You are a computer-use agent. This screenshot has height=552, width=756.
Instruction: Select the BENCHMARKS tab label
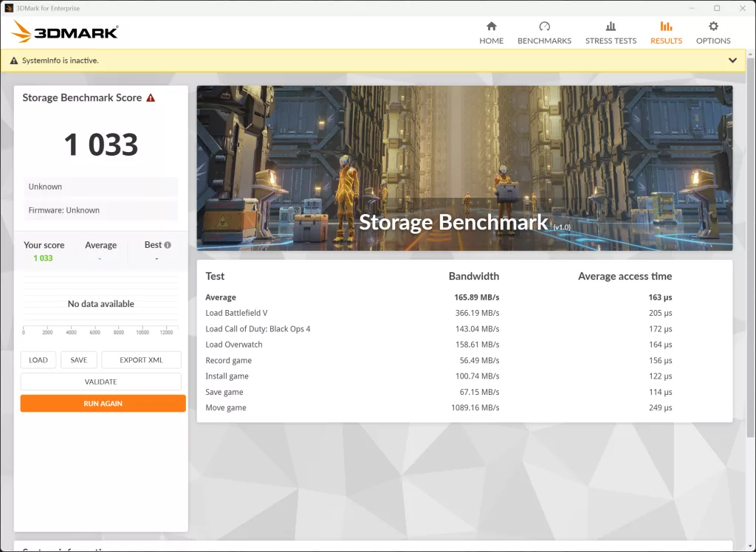544,41
